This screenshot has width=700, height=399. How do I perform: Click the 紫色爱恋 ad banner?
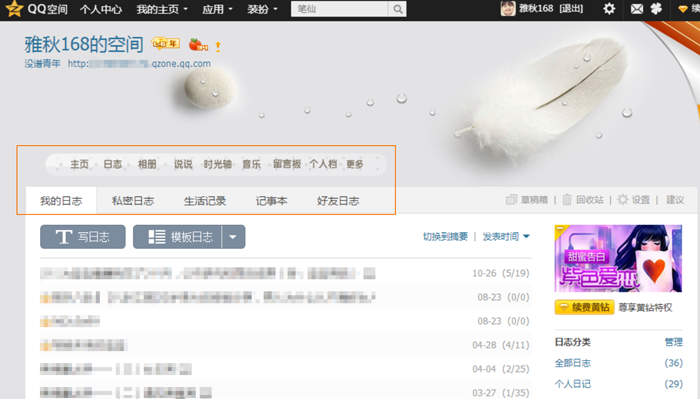(618, 258)
